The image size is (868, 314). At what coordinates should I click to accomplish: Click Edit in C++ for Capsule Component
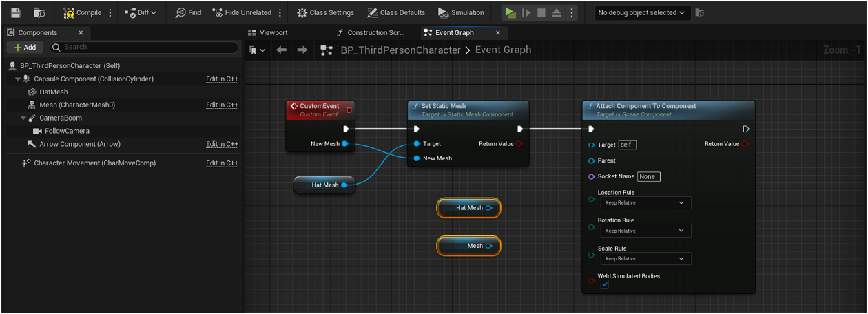(x=222, y=79)
